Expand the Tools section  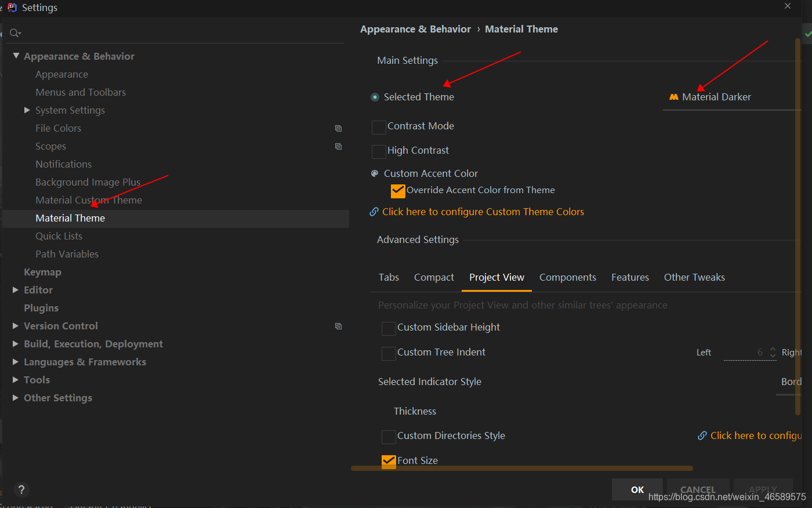pyautogui.click(x=16, y=380)
